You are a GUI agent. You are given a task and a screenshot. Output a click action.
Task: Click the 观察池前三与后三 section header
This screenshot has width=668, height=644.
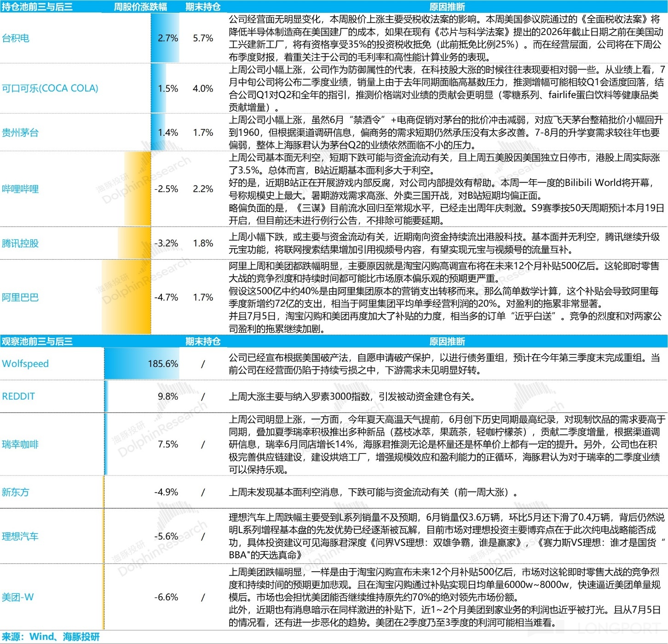click(x=37, y=342)
